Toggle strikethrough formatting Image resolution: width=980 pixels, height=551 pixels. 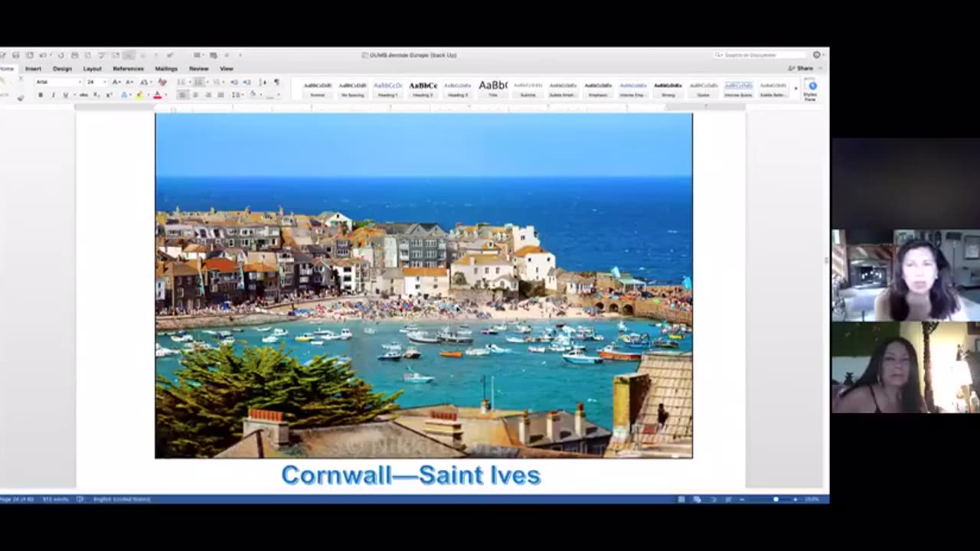coord(83,95)
